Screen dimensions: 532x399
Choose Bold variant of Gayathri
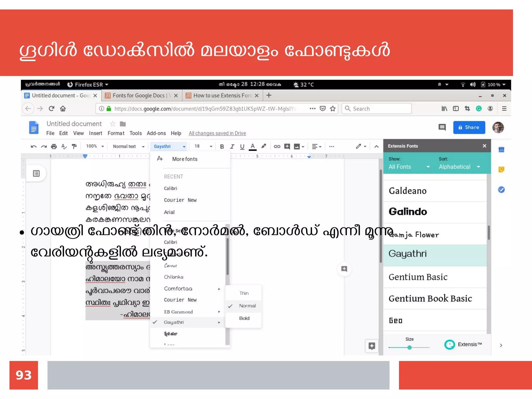click(244, 318)
